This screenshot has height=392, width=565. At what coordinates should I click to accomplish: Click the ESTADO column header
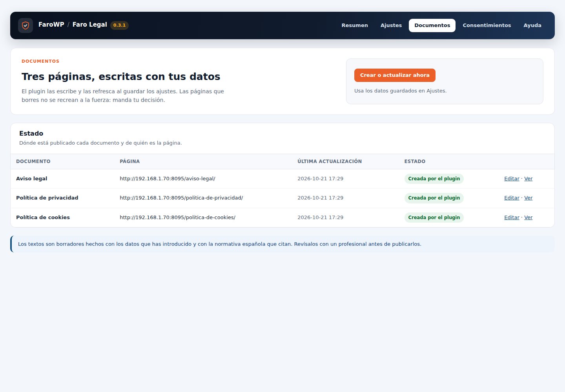(x=415, y=162)
